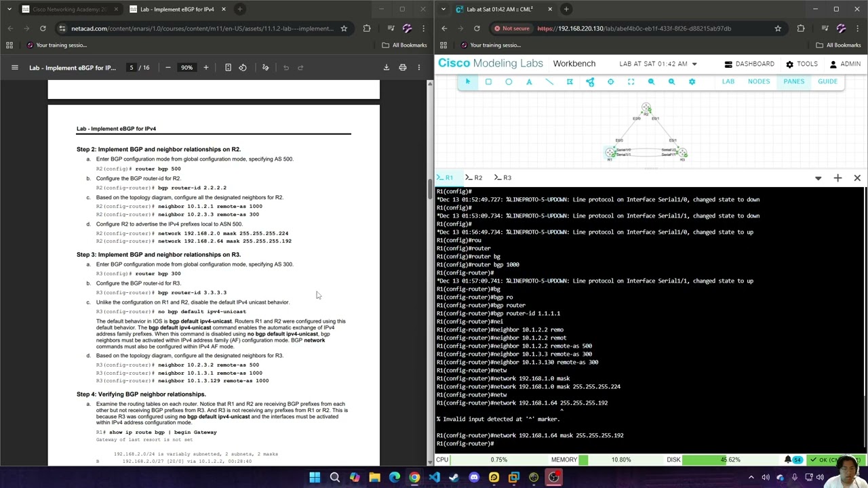Click the PDF page number field
This screenshot has width=868, height=488.
[132, 67]
